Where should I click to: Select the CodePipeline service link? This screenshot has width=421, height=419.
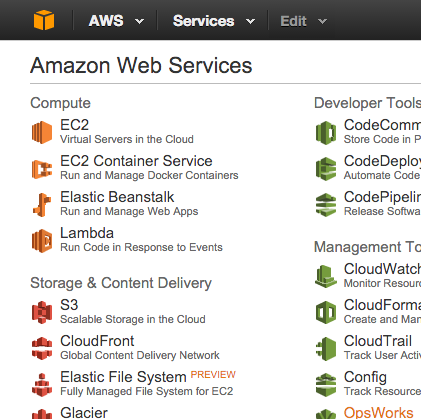pyautogui.click(x=382, y=197)
